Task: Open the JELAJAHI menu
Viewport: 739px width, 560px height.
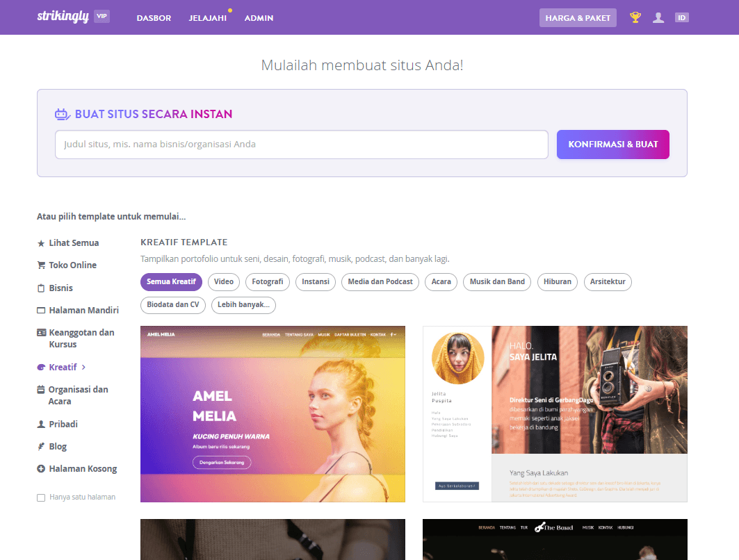Action: tap(208, 18)
